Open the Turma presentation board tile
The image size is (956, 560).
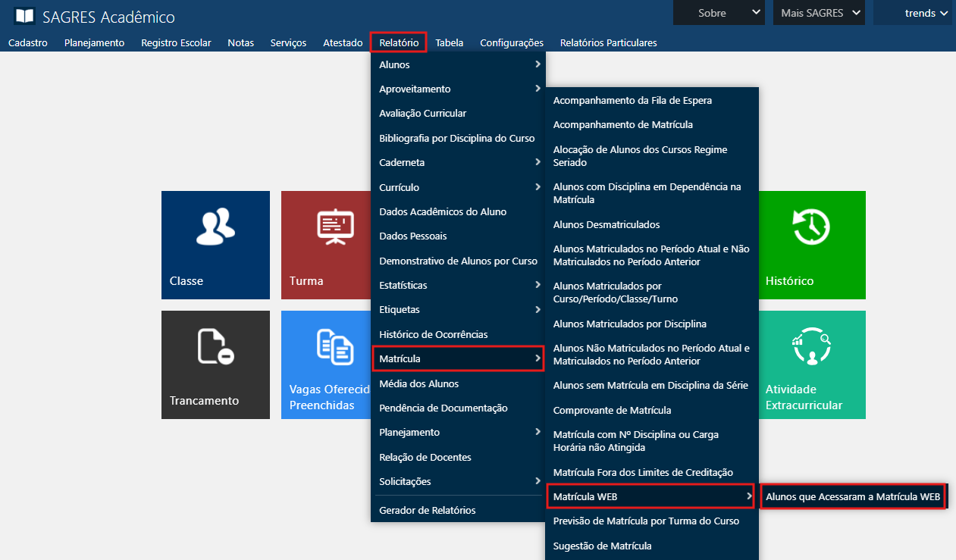tap(325, 244)
